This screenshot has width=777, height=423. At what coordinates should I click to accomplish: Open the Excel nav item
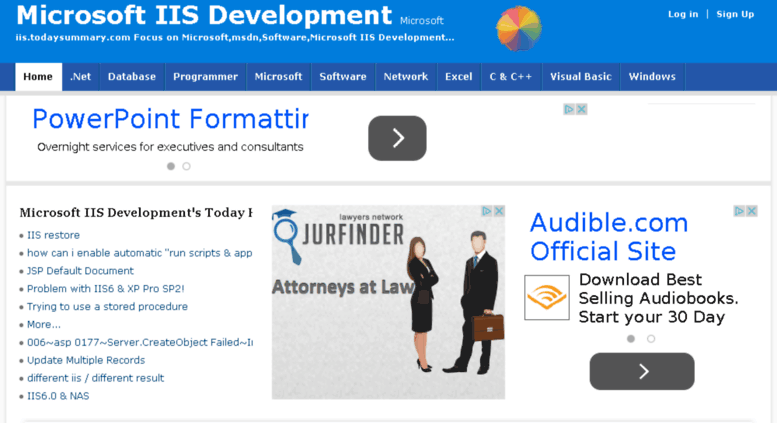[459, 77]
